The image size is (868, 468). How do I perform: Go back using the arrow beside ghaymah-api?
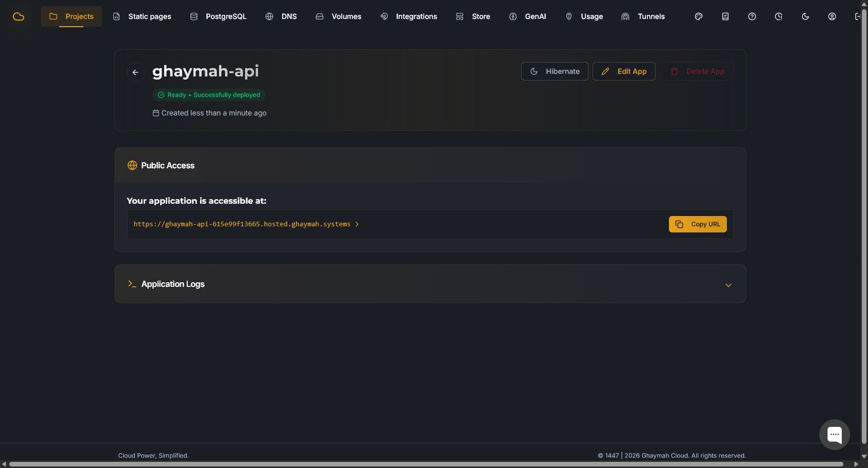(x=135, y=72)
